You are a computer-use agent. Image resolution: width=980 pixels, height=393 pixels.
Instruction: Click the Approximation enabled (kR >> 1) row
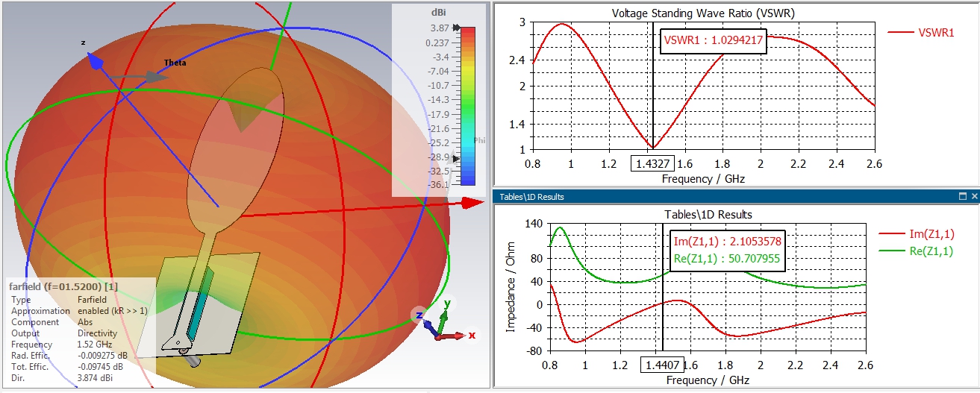[78, 311]
